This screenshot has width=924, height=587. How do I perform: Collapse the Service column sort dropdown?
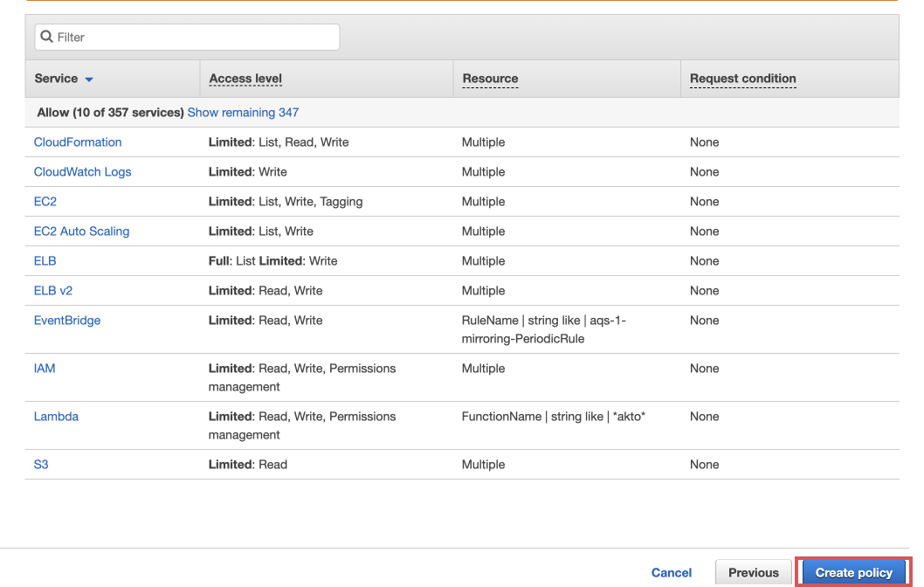click(x=87, y=78)
